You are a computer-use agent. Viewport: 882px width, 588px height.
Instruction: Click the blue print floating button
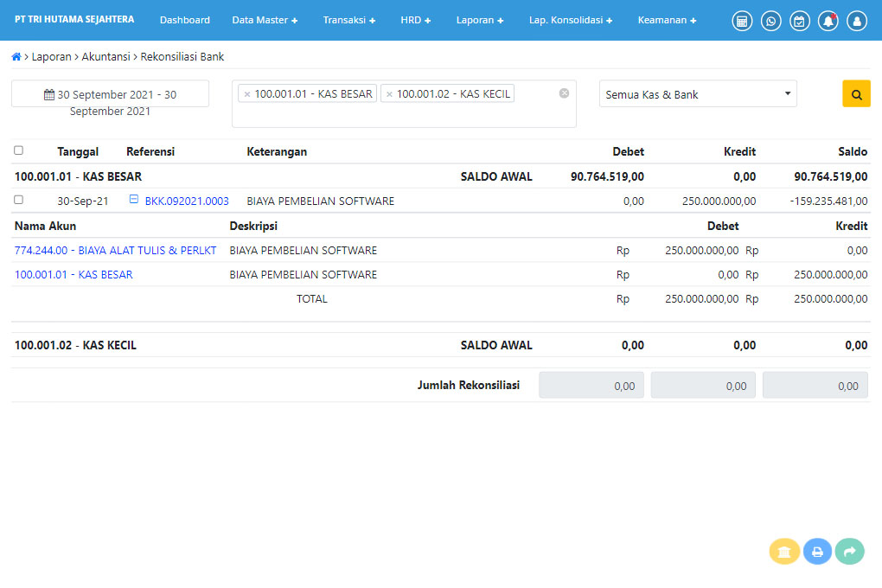tap(817, 552)
